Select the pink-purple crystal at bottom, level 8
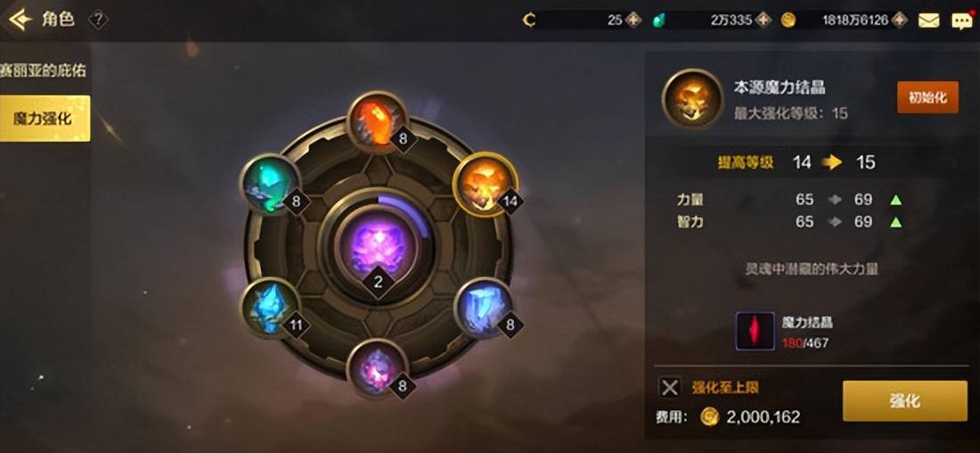This screenshot has height=453, width=980. point(378,369)
